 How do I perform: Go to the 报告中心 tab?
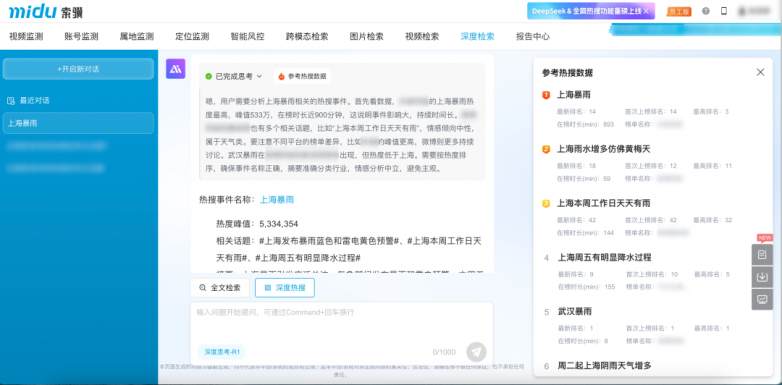pyautogui.click(x=533, y=36)
